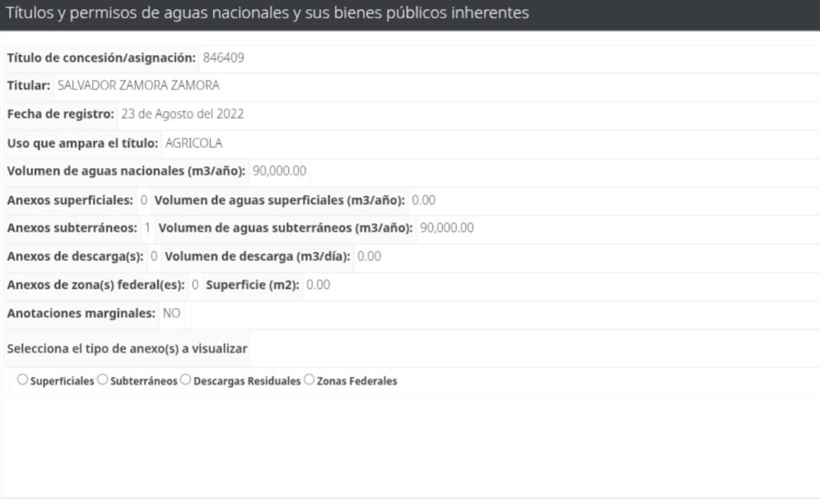
Task: Click the Títulos y permisos header title
Action: pyautogui.click(x=267, y=13)
